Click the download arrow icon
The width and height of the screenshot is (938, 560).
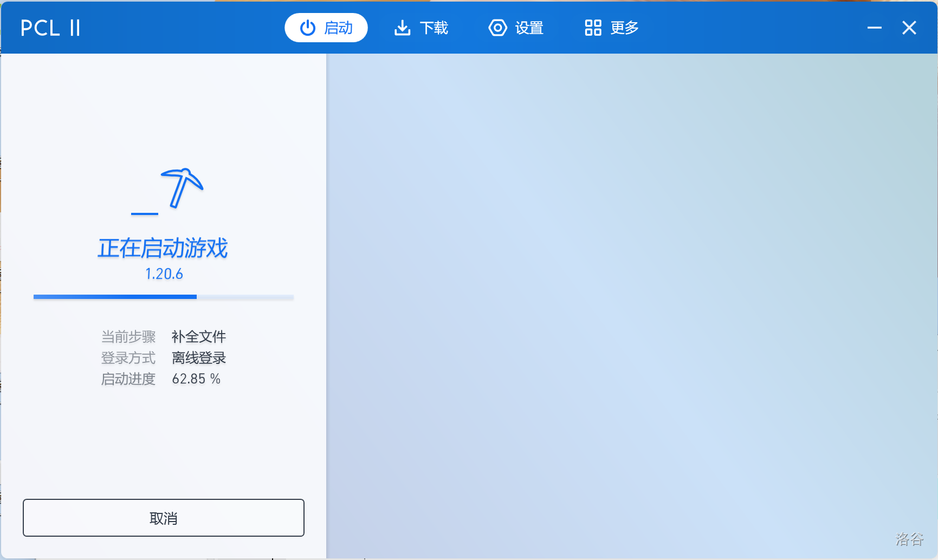402,28
